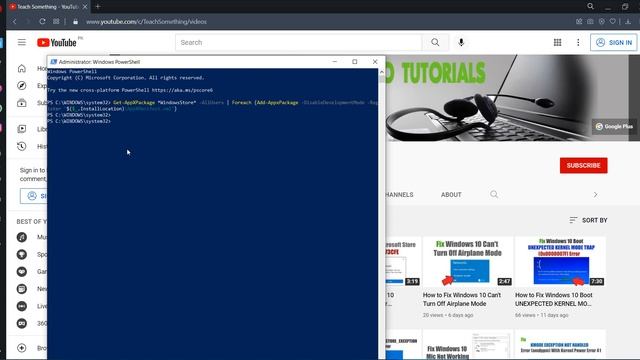The width and height of the screenshot is (640, 360).
Task: Click the SIGN IN button in header
Action: point(613,42)
